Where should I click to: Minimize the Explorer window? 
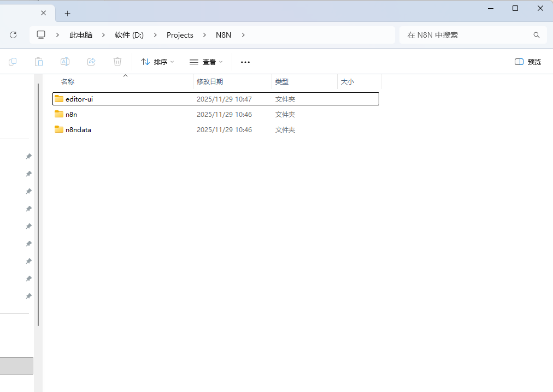click(491, 8)
